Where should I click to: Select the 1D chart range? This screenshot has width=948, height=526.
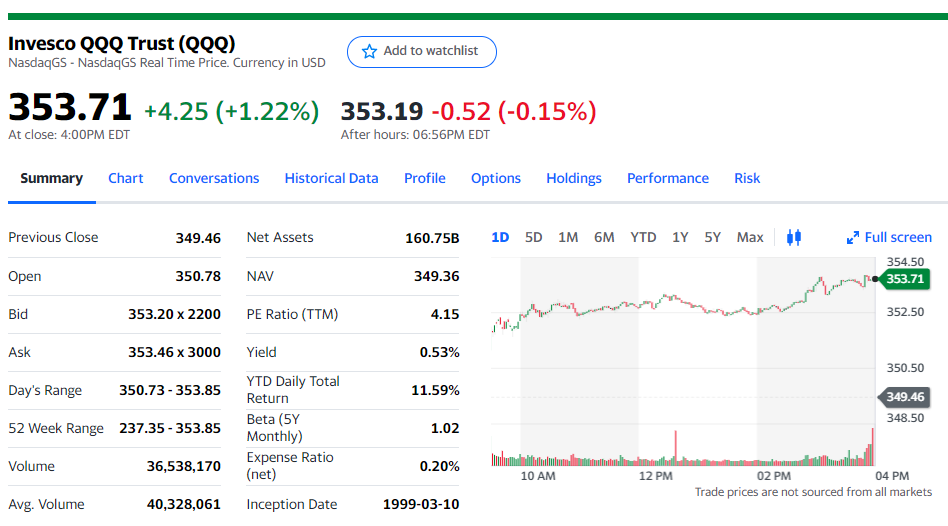(x=500, y=238)
